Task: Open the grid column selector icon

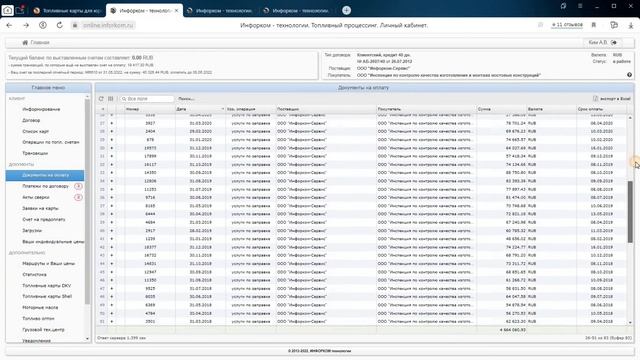Action: pos(111,99)
